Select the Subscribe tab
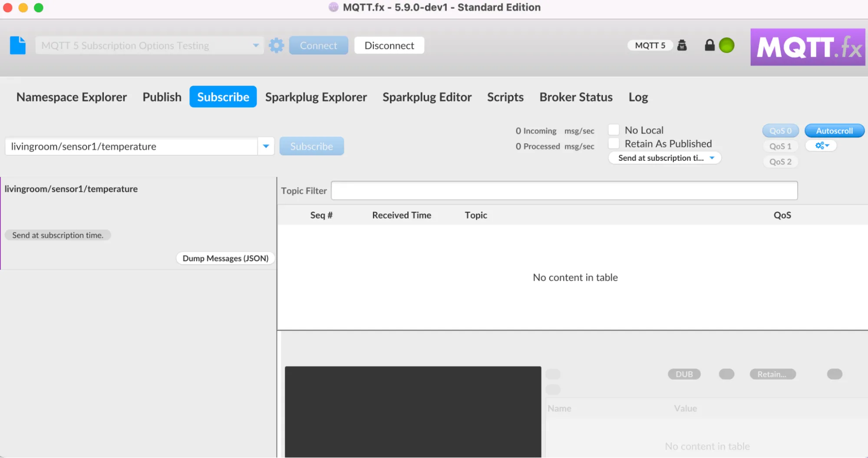868x458 pixels. click(x=223, y=97)
